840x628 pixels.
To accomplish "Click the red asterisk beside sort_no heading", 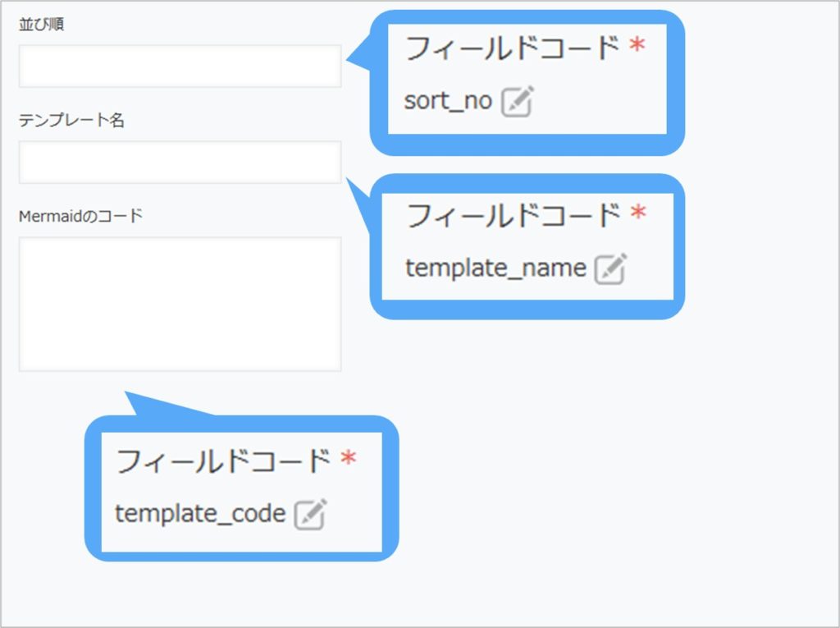I will click(x=638, y=43).
